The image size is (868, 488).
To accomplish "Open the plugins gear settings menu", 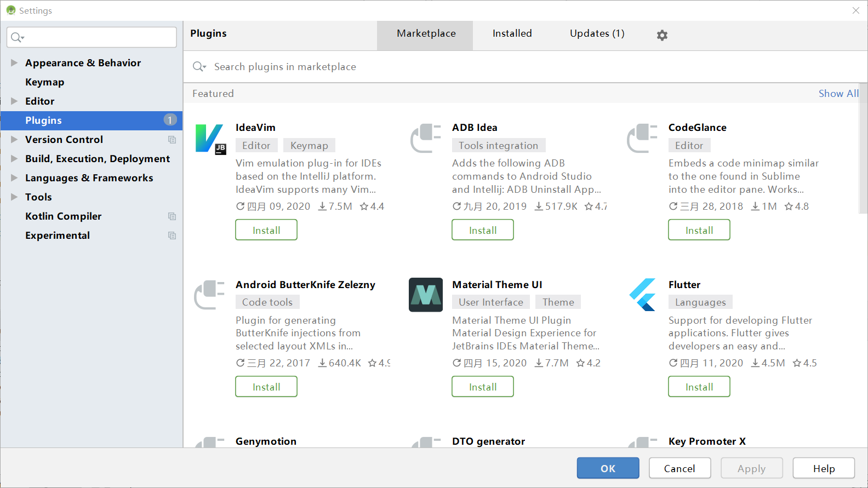I will (x=662, y=35).
